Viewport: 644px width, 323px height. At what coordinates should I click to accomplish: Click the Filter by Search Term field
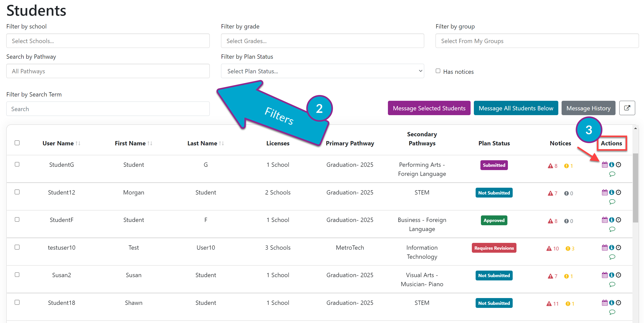click(108, 109)
